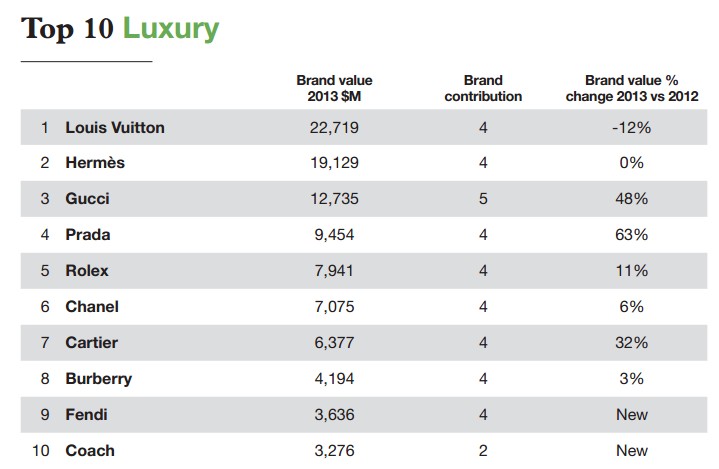Click the Cartier brand name
This screenshot has width=719, height=469.
[92, 343]
